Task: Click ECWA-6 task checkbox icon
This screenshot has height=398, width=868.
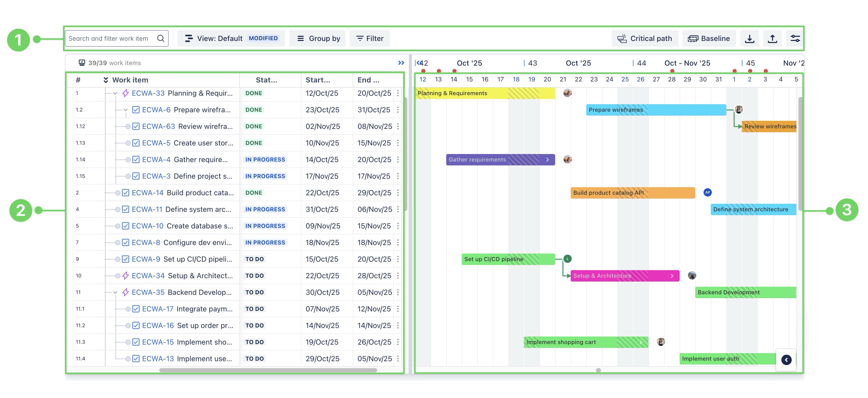Action: (136, 110)
